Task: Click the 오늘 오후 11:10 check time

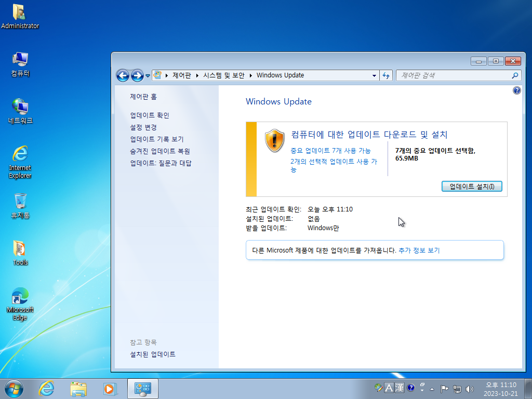Action: 330,209
